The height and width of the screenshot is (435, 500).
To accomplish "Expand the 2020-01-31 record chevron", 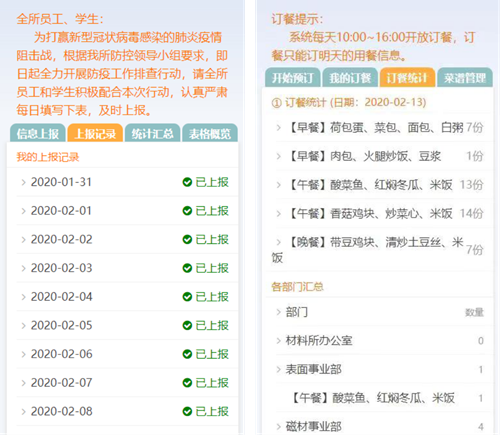I will pyautogui.click(x=23, y=182).
